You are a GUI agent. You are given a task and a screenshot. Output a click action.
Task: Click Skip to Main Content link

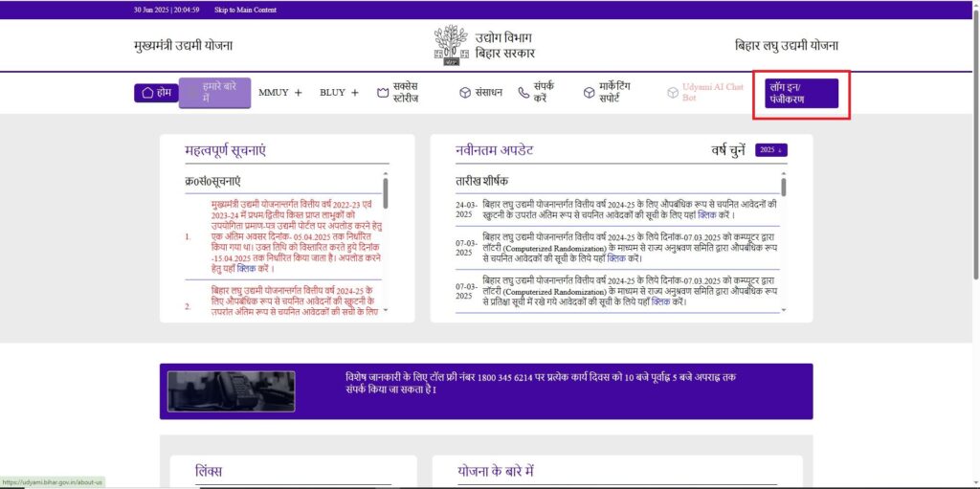pos(245,10)
